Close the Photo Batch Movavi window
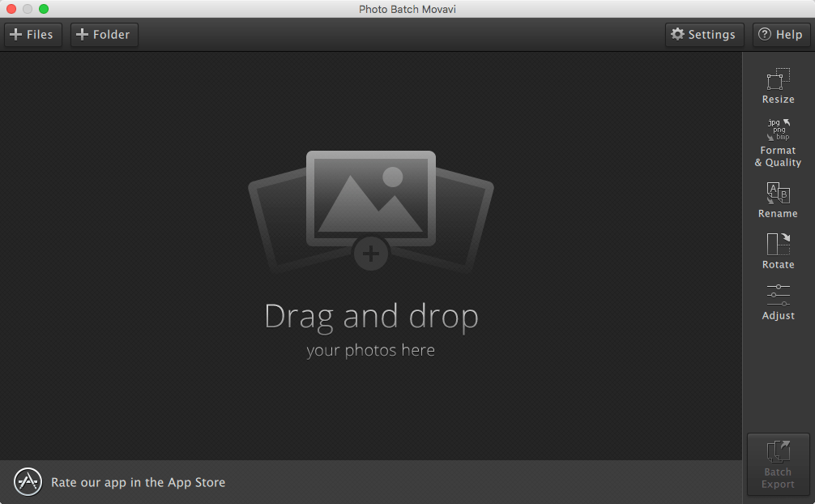The width and height of the screenshot is (815, 504). pyautogui.click(x=11, y=9)
